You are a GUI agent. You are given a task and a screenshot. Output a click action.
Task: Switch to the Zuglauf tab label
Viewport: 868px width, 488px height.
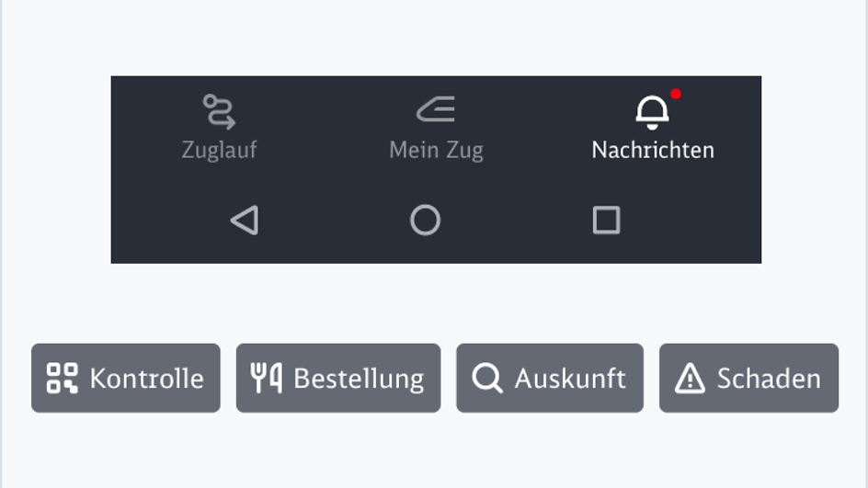coord(219,150)
